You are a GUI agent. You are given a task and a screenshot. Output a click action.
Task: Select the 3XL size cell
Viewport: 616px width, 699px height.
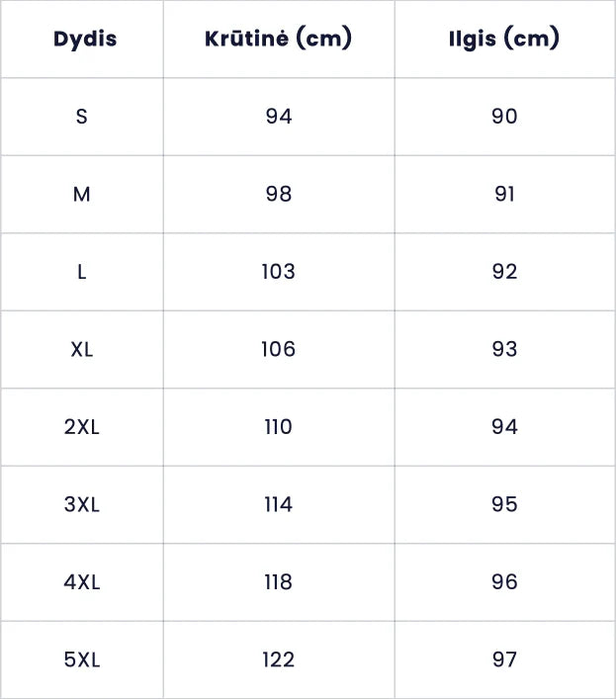(82, 505)
